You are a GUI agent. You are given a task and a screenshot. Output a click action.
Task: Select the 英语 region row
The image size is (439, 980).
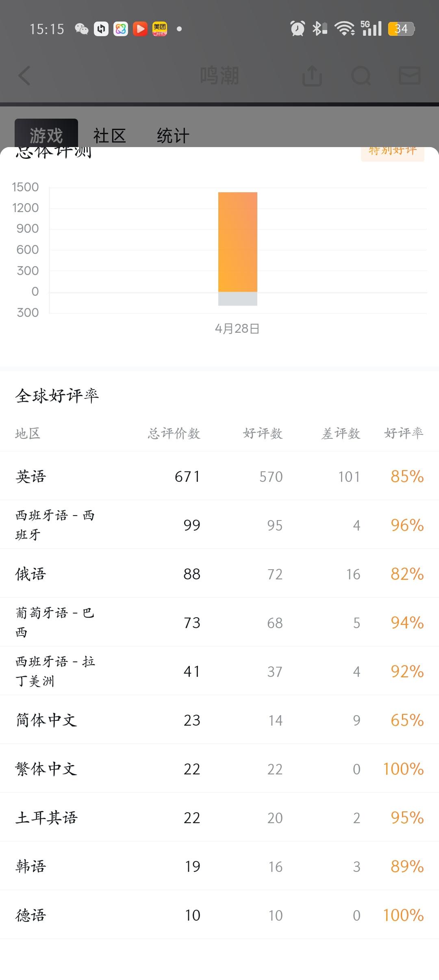[219, 476]
